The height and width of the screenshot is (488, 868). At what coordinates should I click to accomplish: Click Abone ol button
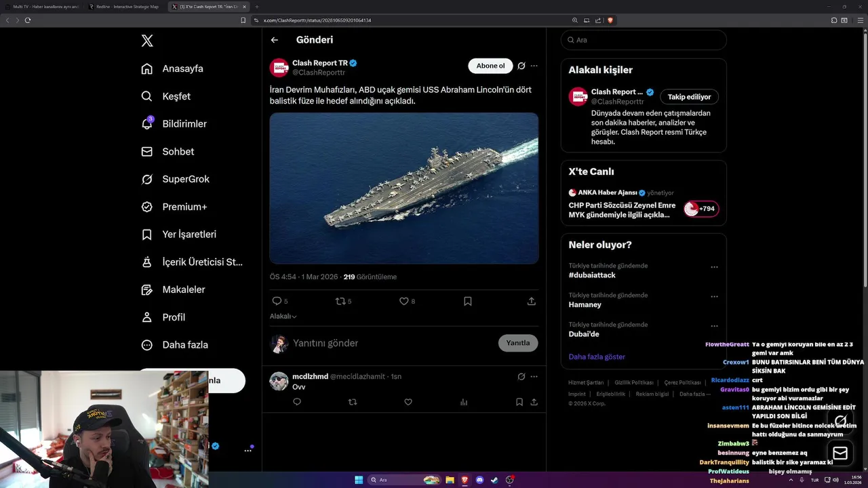(490, 66)
